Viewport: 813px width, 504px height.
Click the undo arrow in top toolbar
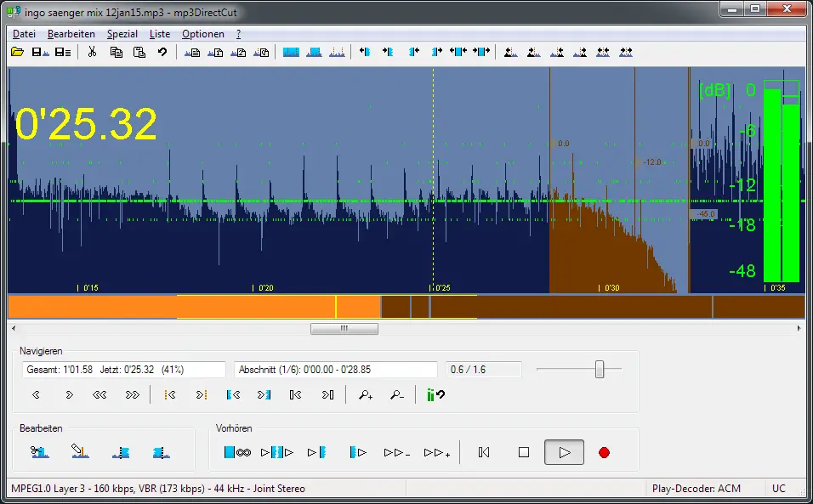click(x=162, y=53)
